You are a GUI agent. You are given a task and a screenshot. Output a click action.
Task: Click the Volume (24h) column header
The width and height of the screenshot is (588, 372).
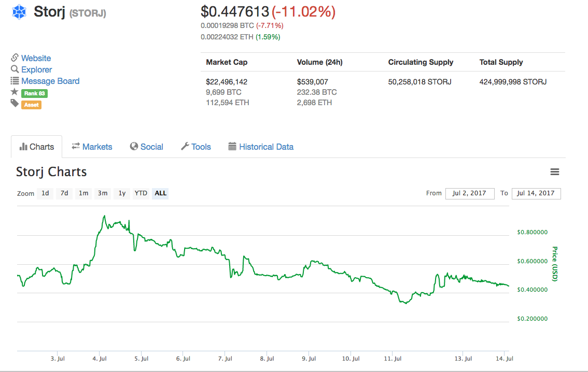pyautogui.click(x=319, y=62)
